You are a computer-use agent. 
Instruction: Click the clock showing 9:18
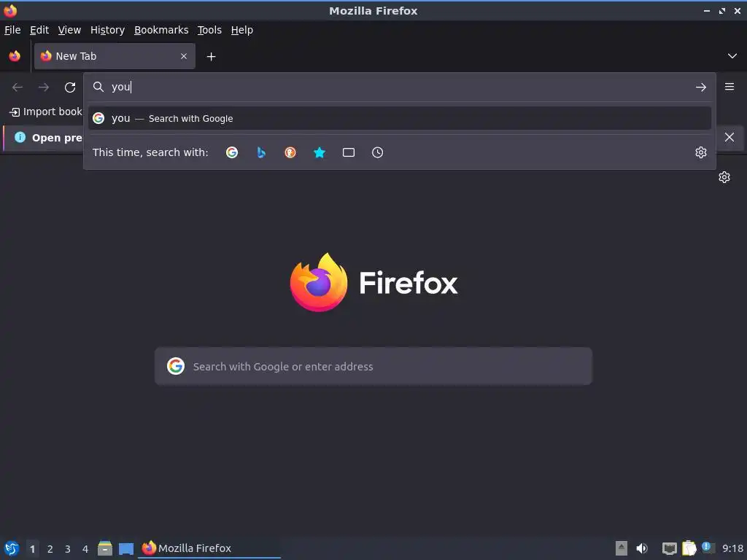coord(732,548)
